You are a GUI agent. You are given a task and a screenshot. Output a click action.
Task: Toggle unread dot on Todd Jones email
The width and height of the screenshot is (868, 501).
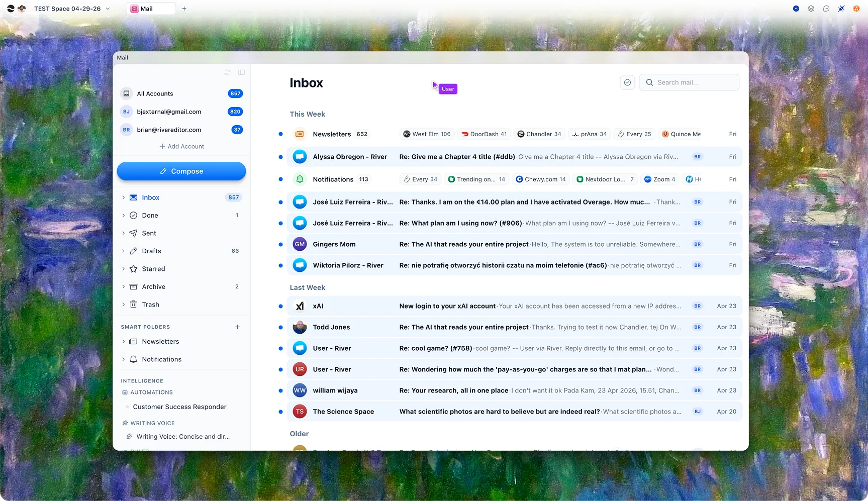(280, 327)
